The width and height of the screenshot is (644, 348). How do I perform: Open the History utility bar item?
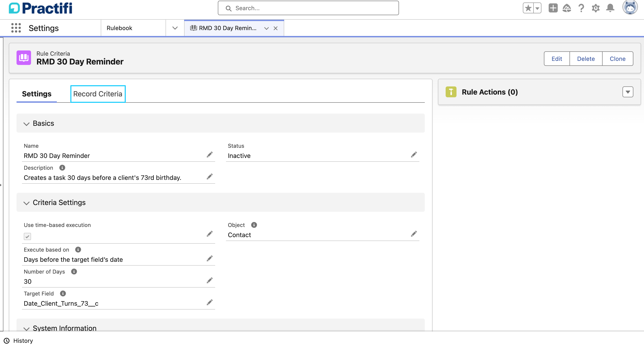coord(19,341)
